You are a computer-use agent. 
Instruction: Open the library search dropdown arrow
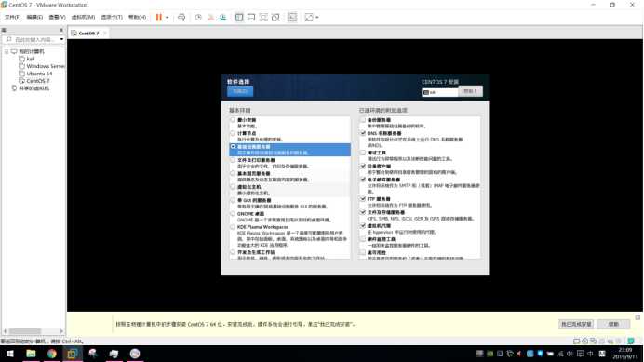click(61, 39)
